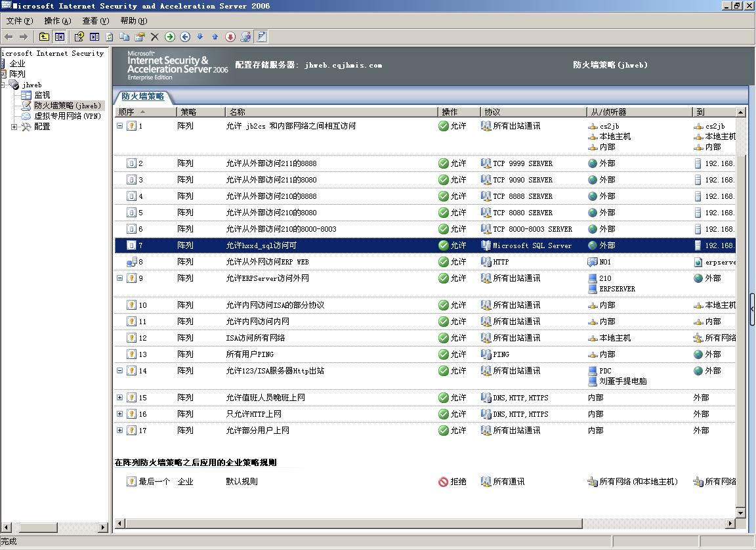This screenshot has height=550, width=756.
Task: Sort by the 名称 column header
Action: 331,112
